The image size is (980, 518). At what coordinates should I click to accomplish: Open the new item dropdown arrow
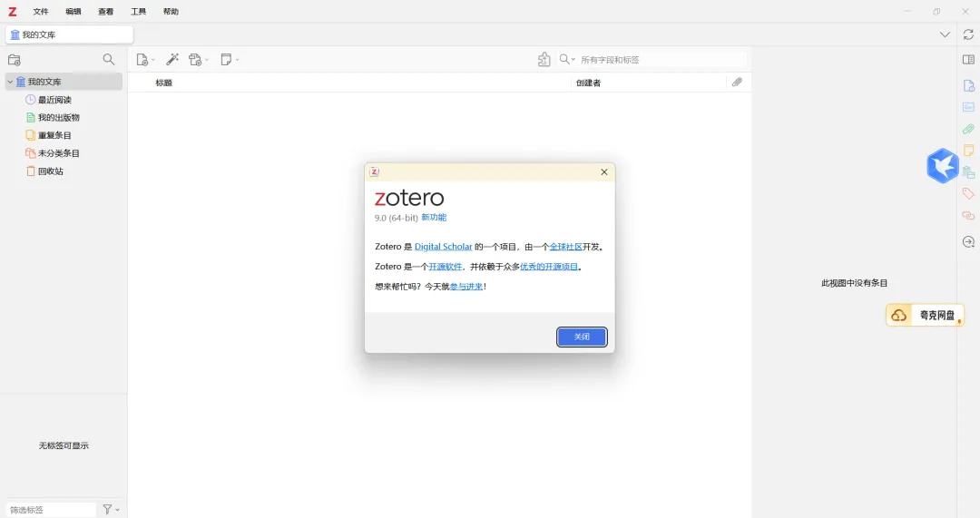153,60
